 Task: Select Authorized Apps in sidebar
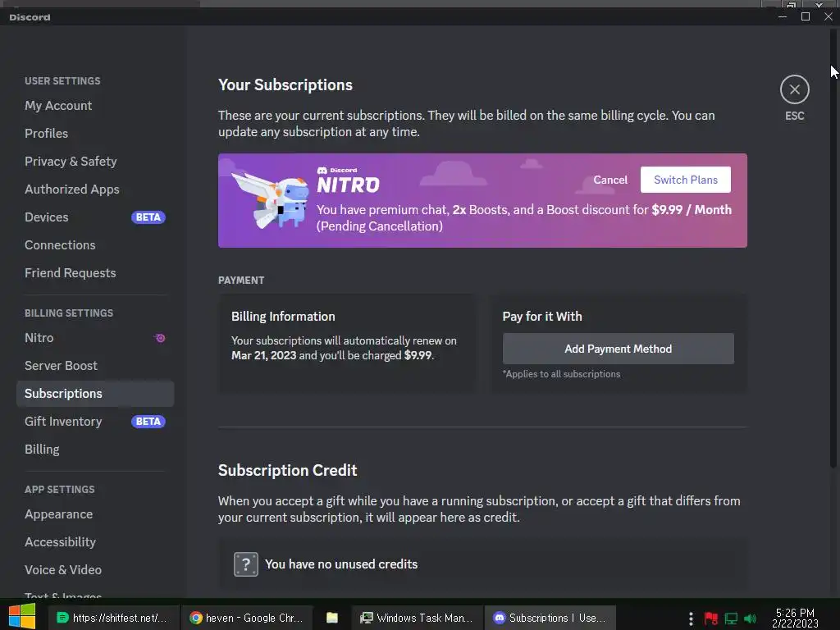72,189
